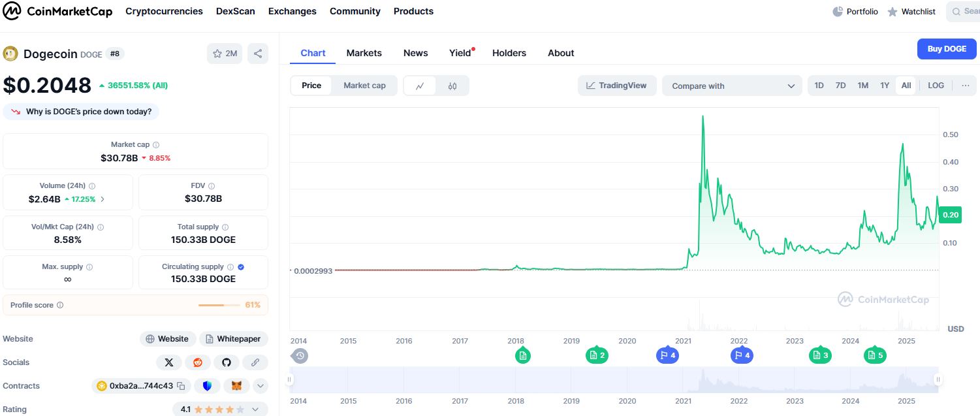The width and height of the screenshot is (980, 416).
Task: Expand the Volume (24h) chevron arrow
Action: click(103, 199)
